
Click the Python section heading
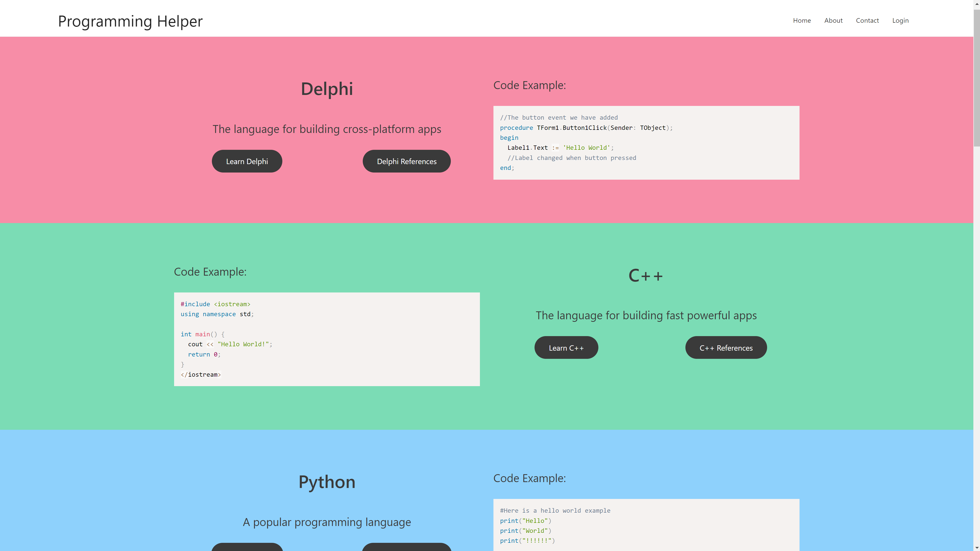coord(326,482)
